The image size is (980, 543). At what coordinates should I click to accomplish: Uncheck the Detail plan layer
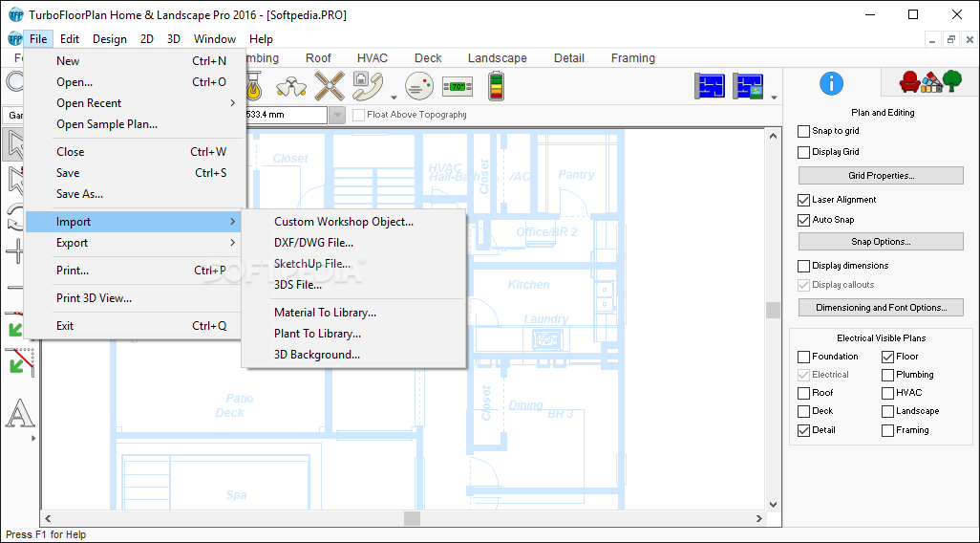[x=803, y=430]
